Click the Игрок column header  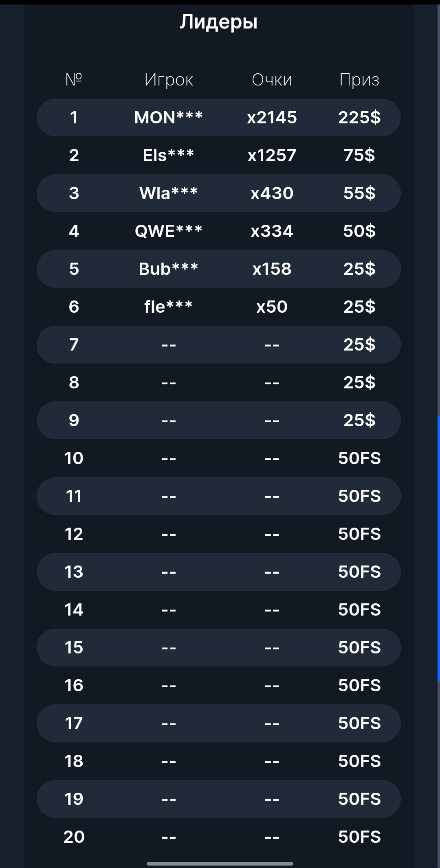[169, 80]
